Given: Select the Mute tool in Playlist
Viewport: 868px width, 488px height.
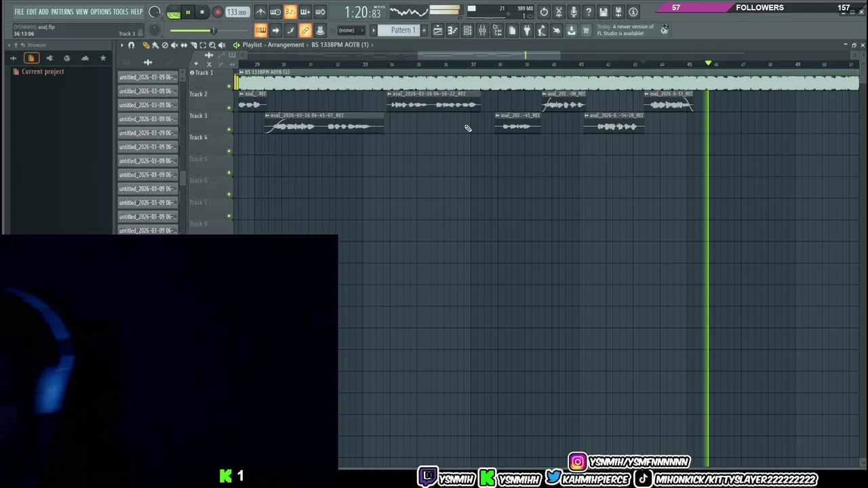Looking at the screenshot, I should pos(174,45).
